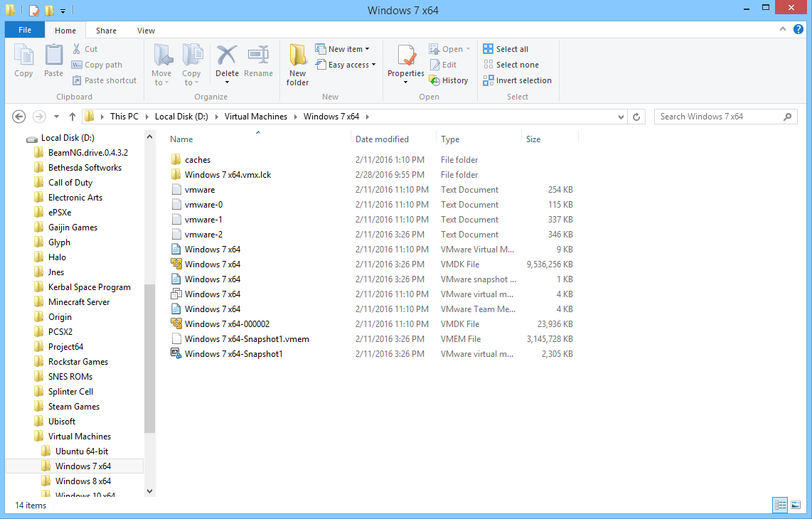Go up one folder level arrow
This screenshot has width=812, height=519.
[x=73, y=117]
